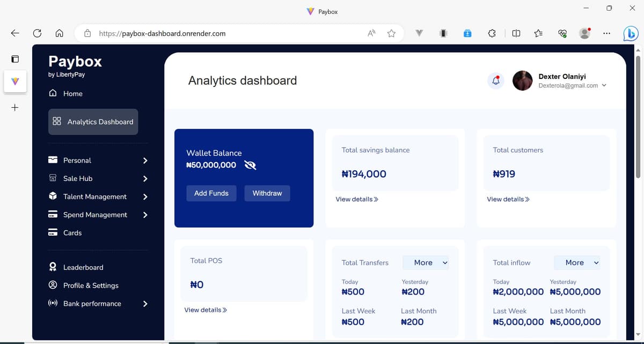Open the notification bell

[495, 80]
